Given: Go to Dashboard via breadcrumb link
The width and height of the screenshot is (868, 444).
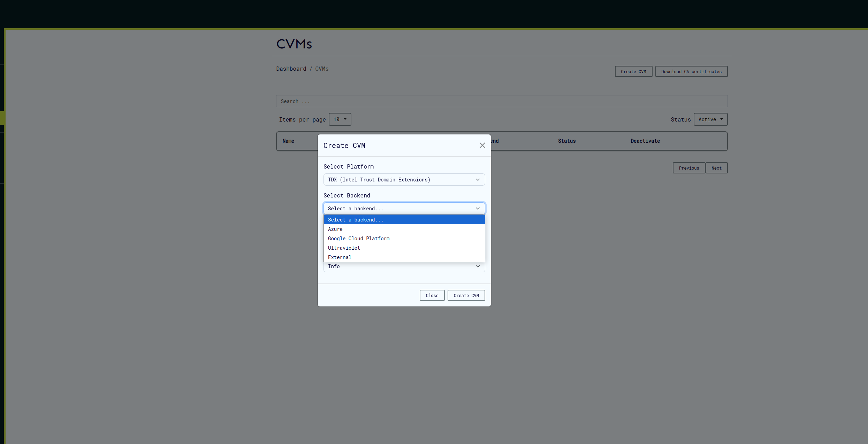Looking at the screenshot, I should click(291, 69).
